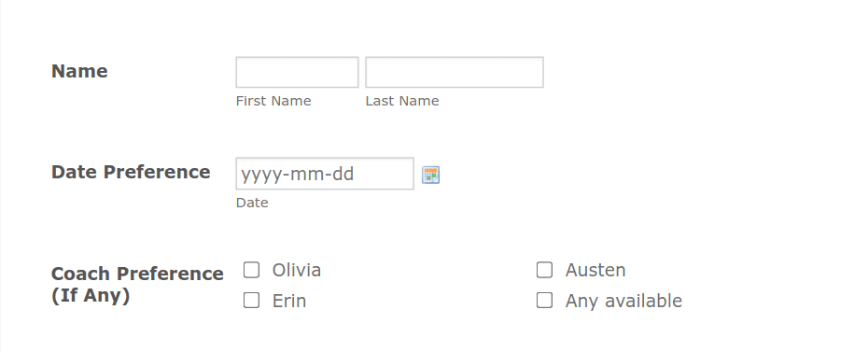Check the Erin coach box
Viewport: 868px width, 352px height.
[251, 301]
